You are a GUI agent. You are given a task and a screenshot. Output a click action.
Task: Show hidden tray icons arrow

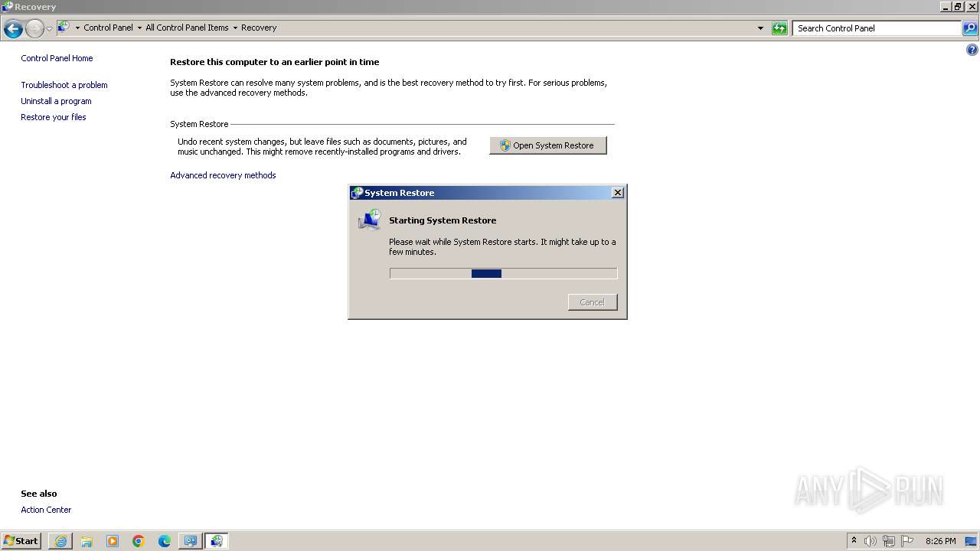[854, 541]
